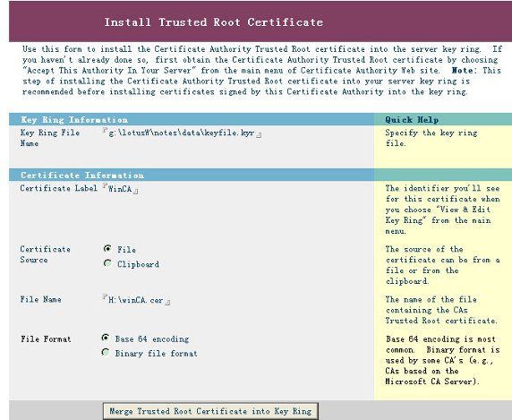Select the Clipboard certificate source option

(x=107, y=263)
